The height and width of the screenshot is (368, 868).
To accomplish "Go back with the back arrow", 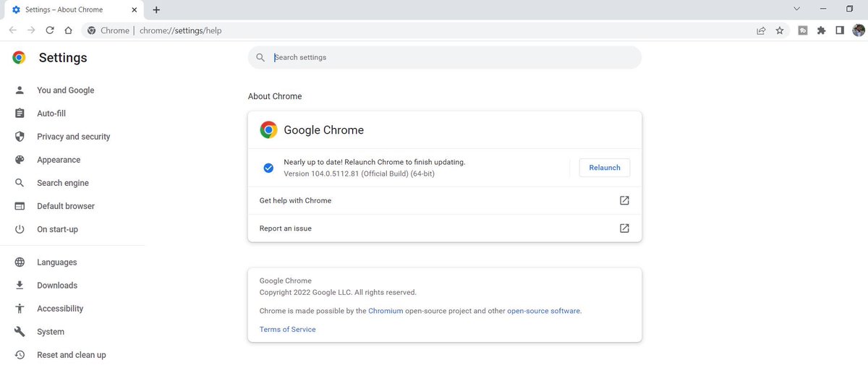I will click(x=13, y=30).
